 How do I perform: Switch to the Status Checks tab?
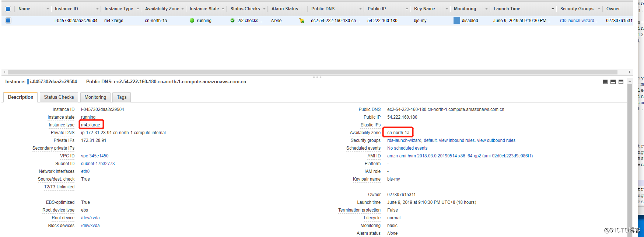pyautogui.click(x=59, y=97)
